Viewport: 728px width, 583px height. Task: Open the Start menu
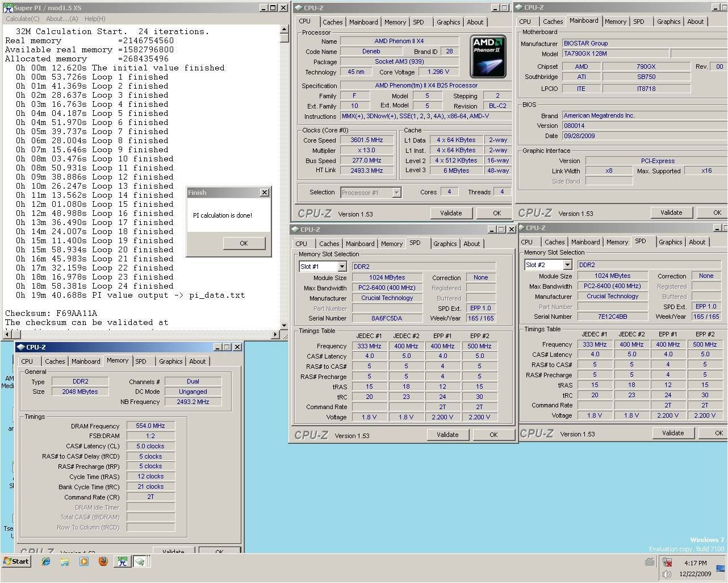point(16,561)
